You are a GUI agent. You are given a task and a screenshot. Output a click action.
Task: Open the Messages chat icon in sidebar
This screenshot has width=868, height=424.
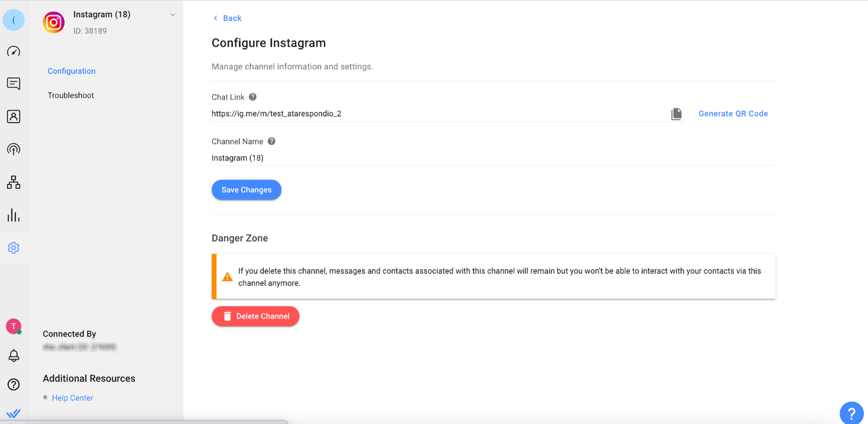pos(13,83)
